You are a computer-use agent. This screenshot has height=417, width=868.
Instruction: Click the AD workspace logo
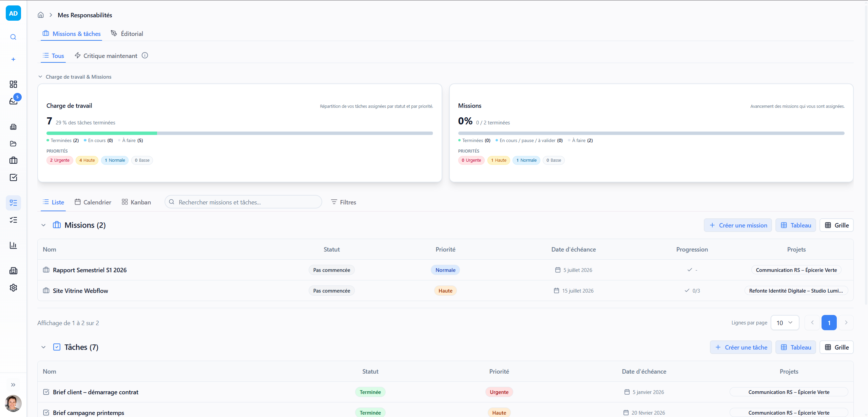tap(13, 13)
